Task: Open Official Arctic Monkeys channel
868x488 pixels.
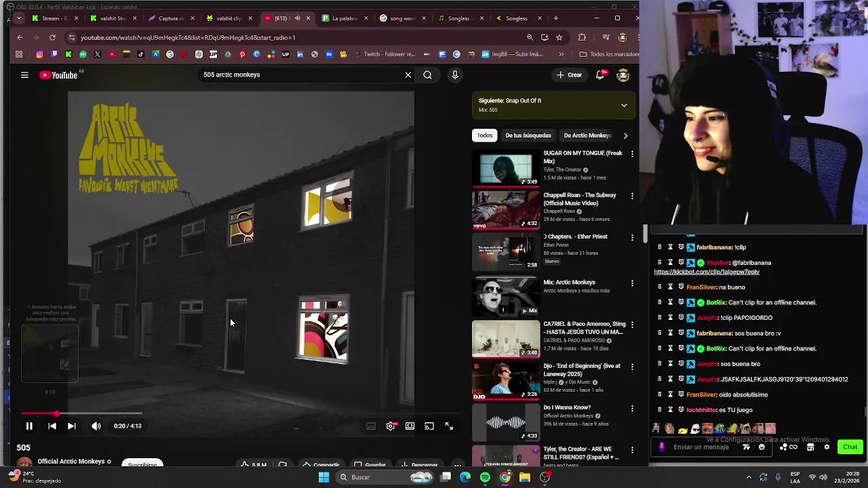Action: [x=71, y=462]
